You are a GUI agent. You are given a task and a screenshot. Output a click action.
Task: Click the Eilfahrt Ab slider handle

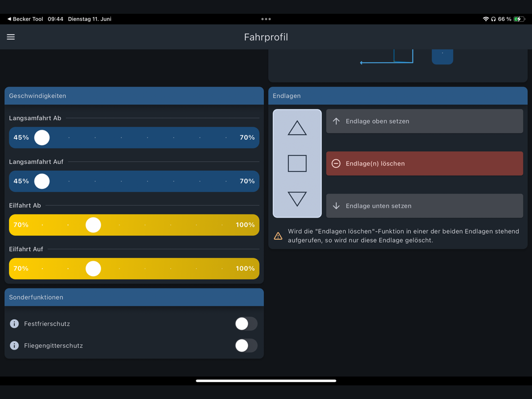click(93, 225)
